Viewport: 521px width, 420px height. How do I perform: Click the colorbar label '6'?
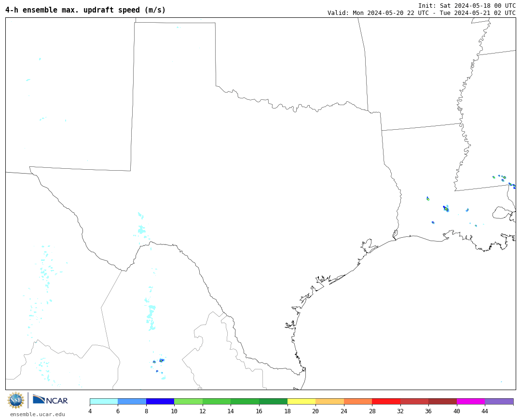coord(118,411)
